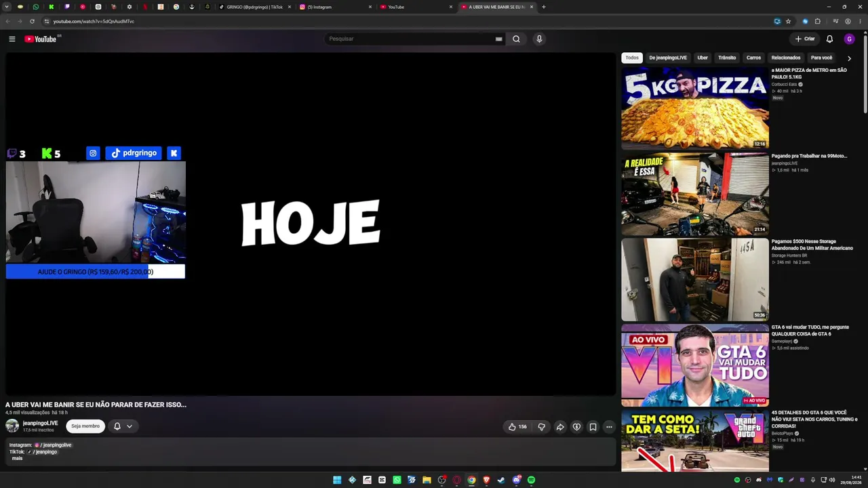
Task: Open YouTube notifications bell
Action: [829, 39]
